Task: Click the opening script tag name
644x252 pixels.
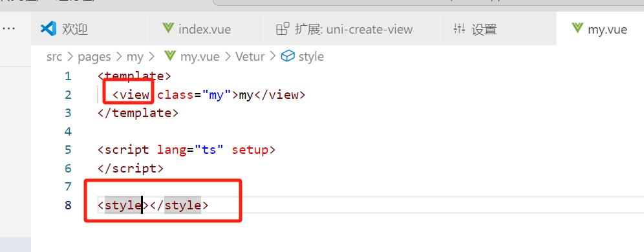Action: pyautogui.click(x=127, y=150)
